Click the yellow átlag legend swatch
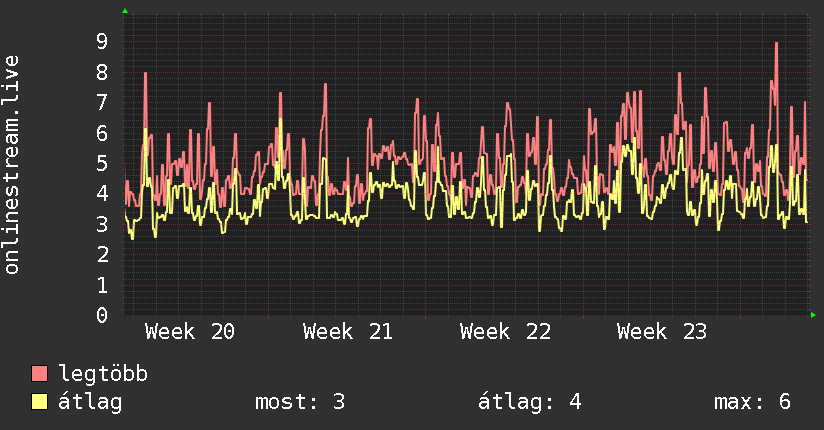 pyautogui.click(x=39, y=402)
